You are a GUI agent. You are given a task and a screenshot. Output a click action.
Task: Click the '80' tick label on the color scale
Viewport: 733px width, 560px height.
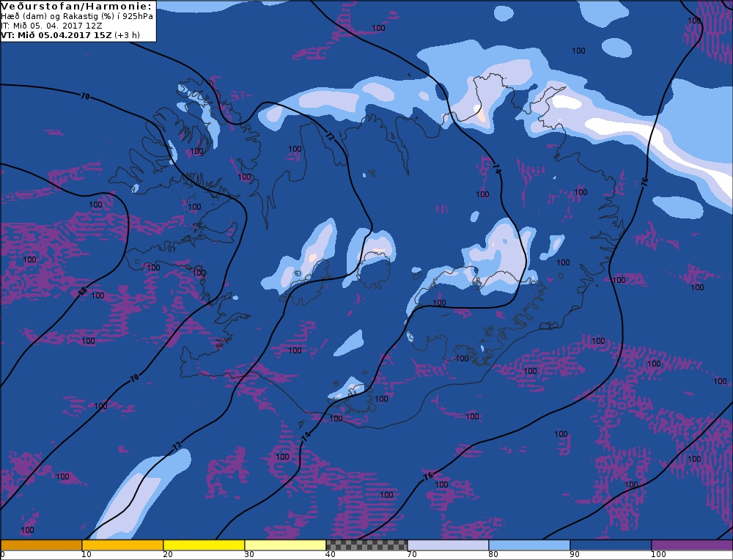(x=493, y=555)
